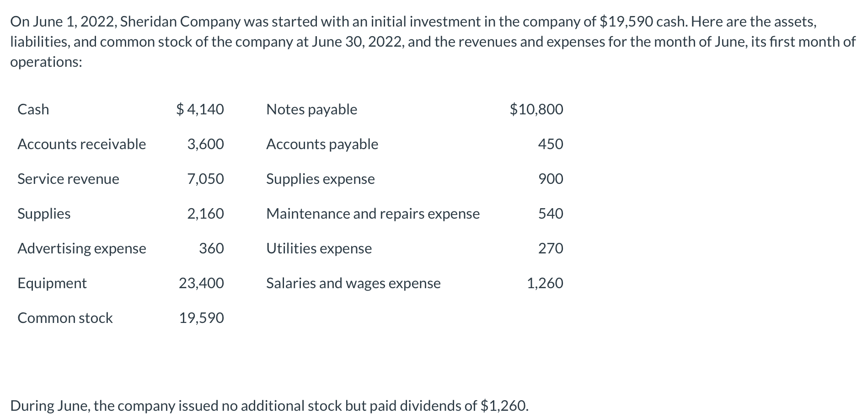Select the 270 utilities expense value
This screenshot has height=419, width=868.
pos(551,248)
